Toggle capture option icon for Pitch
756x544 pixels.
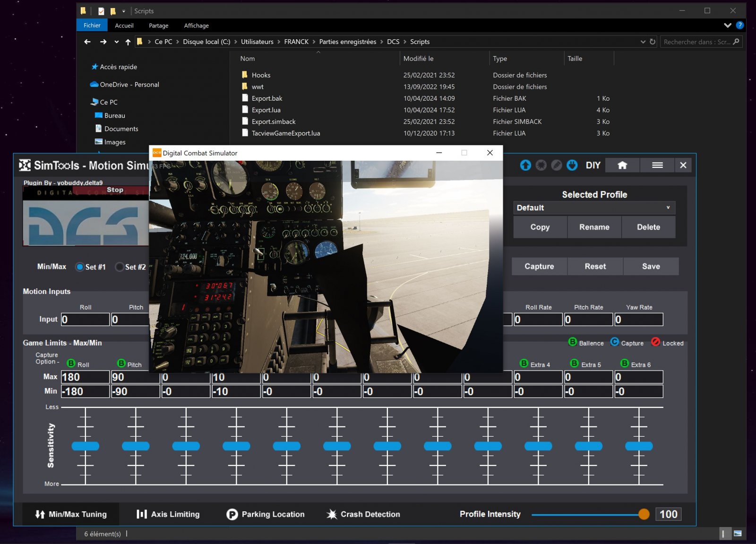(x=121, y=363)
